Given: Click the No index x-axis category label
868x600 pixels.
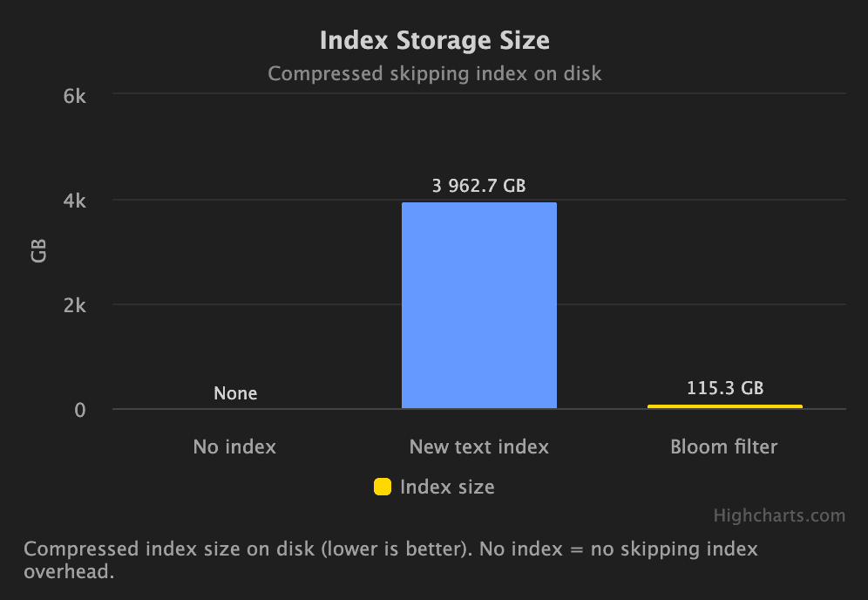Looking at the screenshot, I should click(x=234, y=447).
